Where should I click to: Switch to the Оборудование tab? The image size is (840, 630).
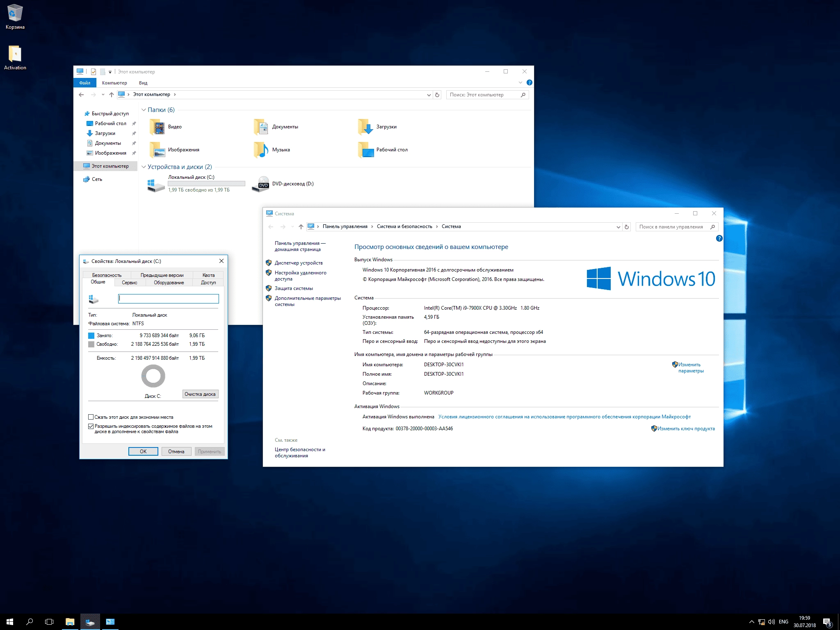pyautogui.click(x=169, y=283)
